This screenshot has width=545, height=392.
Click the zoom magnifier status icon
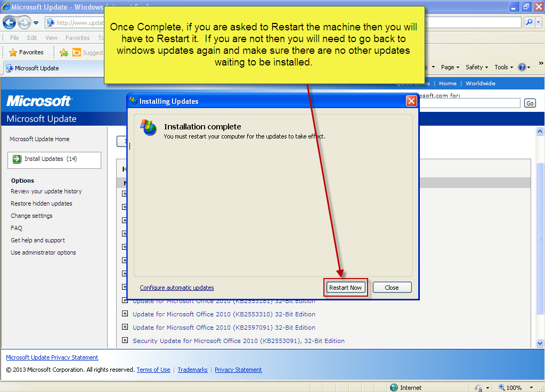(x=501, y=387)
